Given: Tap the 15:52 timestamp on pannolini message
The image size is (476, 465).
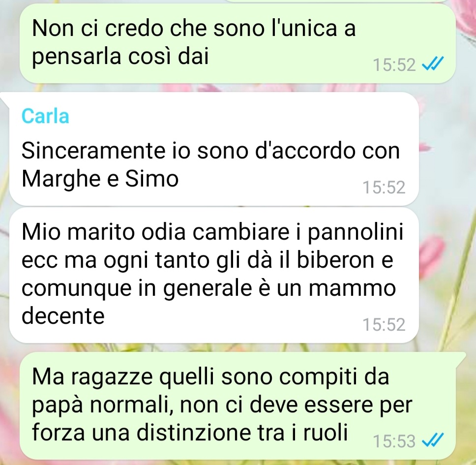Looking at the screenshot, I should [384, 324].
